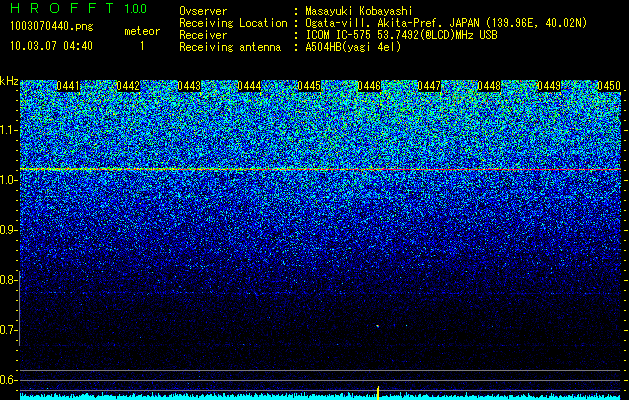This screenshot has width=629, height=400.
Task: Click the 0444 time marker
Action: point(249,86)
